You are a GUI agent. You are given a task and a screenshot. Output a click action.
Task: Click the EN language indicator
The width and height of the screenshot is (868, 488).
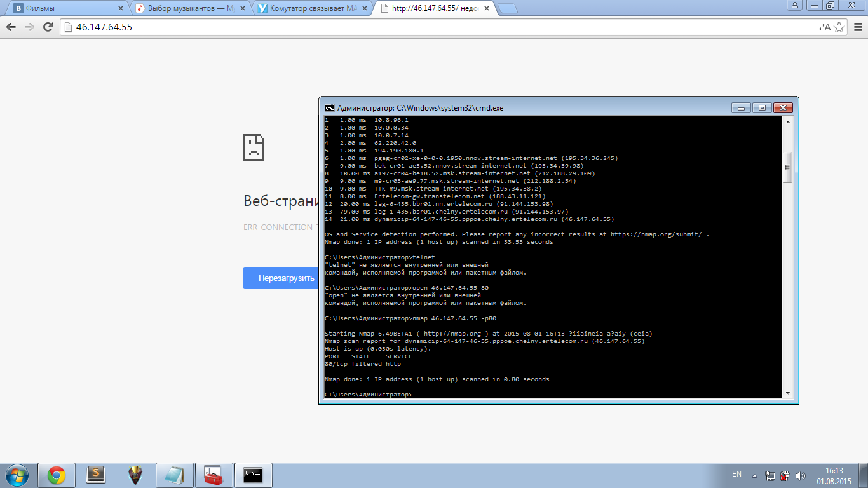click(x=737, y=474)
